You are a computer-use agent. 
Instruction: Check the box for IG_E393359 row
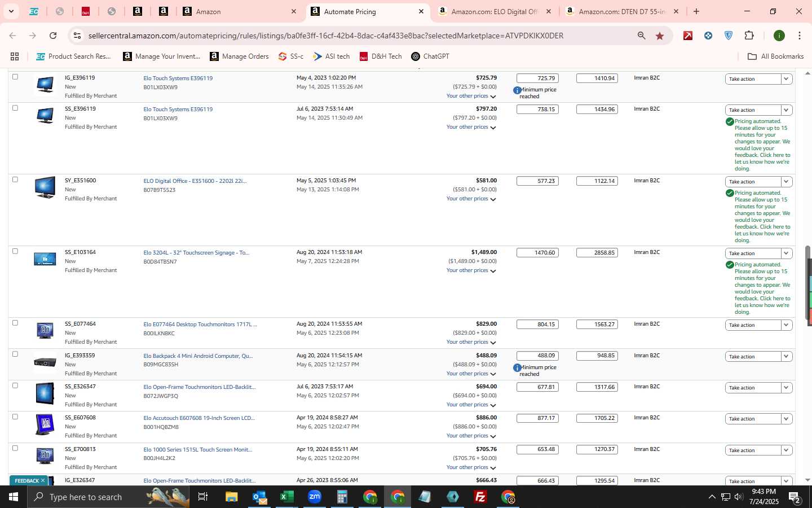pos(15,354)
